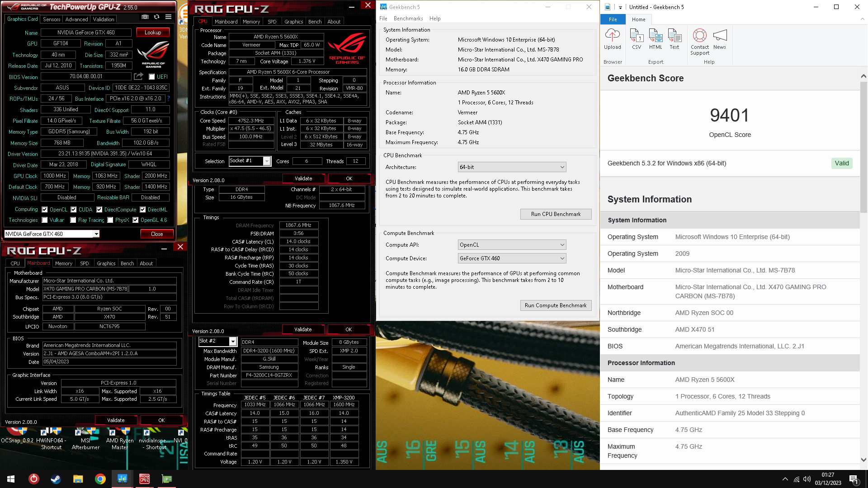Toggle the Vulkan checkbox
Viewport: 868px width, 488px height.
coord(44,220)
